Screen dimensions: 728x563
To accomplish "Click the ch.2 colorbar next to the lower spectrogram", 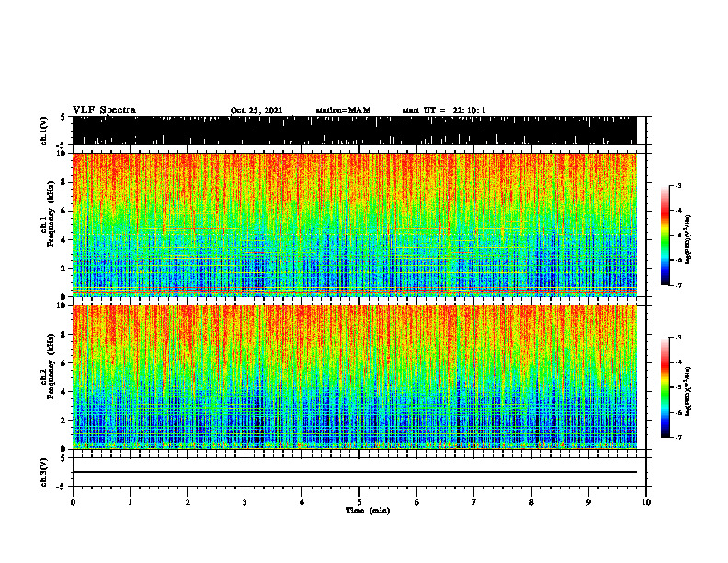I will [x=665, y=387].
